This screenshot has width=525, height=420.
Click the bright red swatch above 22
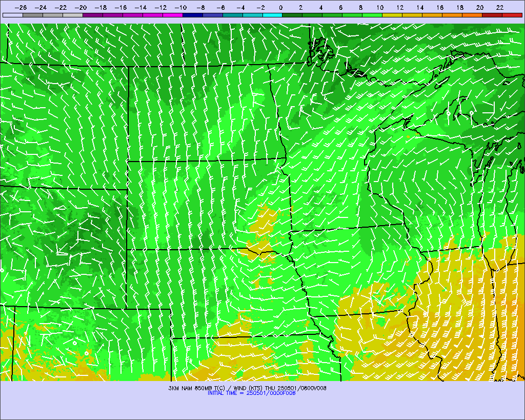(x=512, y=15)
